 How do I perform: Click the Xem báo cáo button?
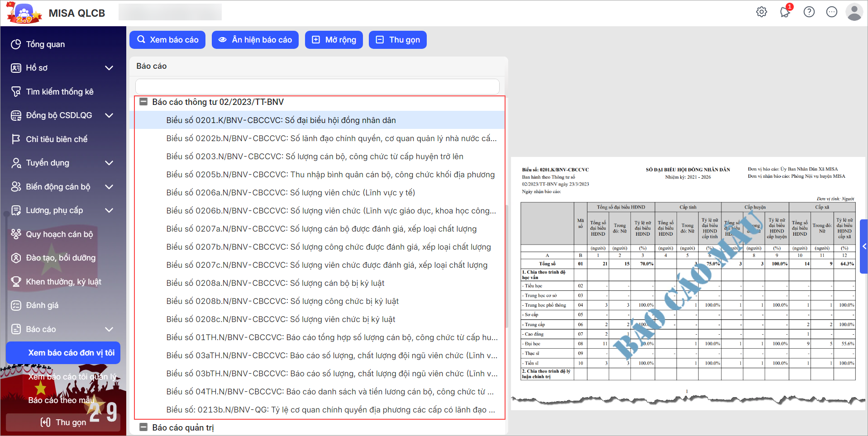point(167,40)
